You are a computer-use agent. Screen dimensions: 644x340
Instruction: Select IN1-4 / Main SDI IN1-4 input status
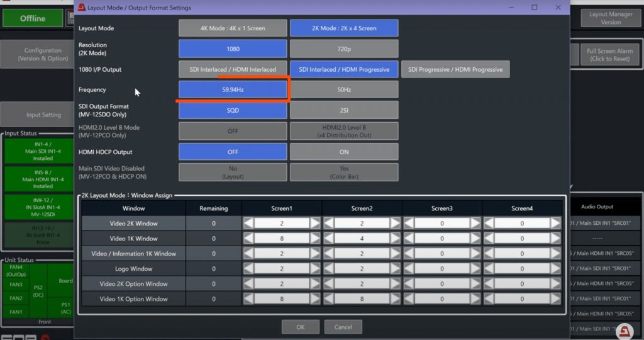click(x=40, y=151)
